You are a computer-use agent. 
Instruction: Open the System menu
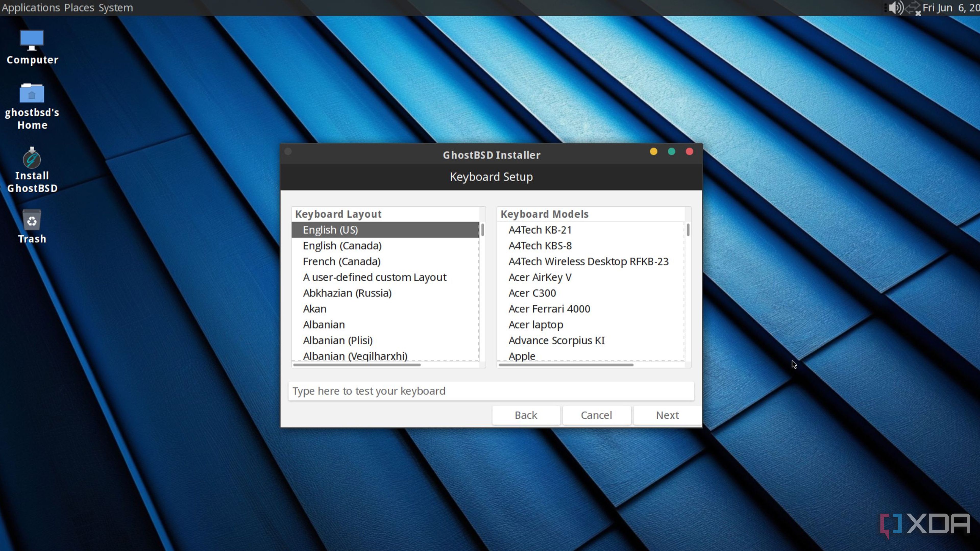(x=116, y=8)
